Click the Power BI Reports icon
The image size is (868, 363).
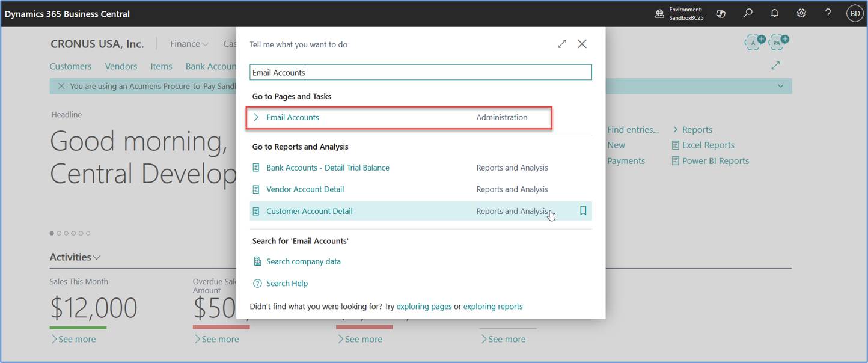[676, 161]
